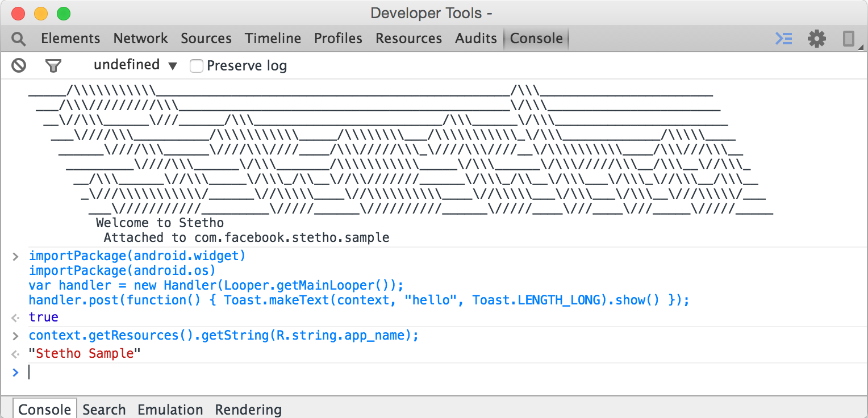Enable the Preserve log checkbox
868x418 pixels.
click(197, 66)
